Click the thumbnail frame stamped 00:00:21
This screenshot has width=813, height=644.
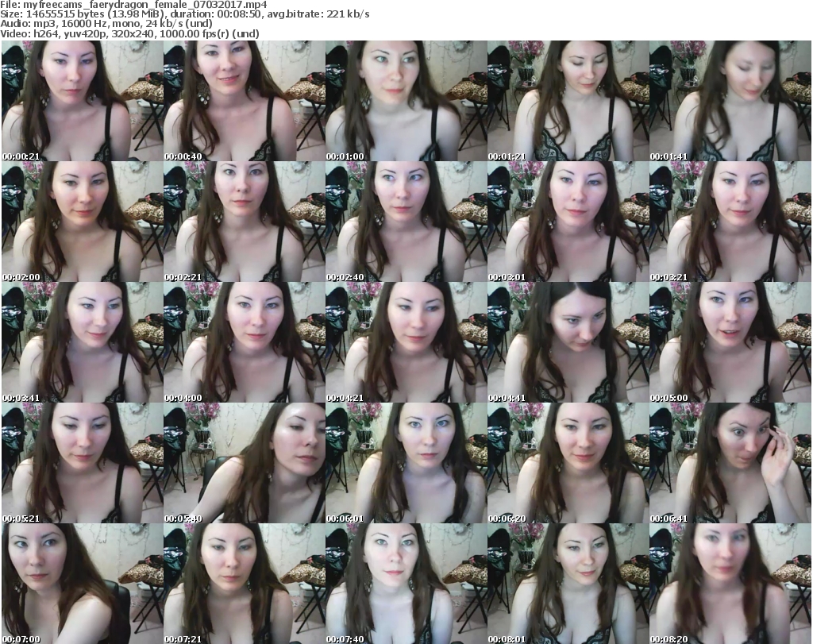[x=83, y=101]
